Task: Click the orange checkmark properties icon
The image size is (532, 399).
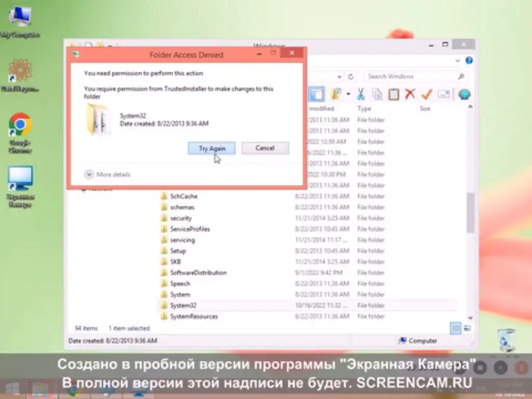Action: [427, 94]
